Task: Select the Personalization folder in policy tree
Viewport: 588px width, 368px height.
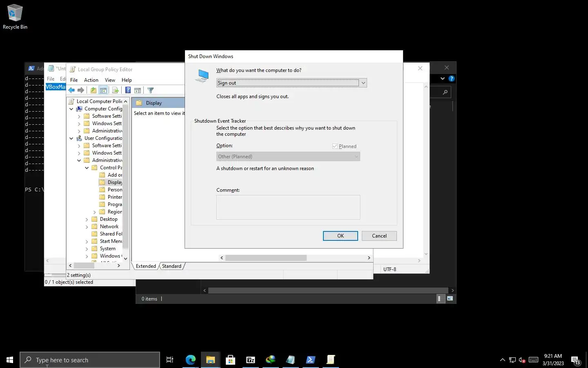Action: pos(111,190)
